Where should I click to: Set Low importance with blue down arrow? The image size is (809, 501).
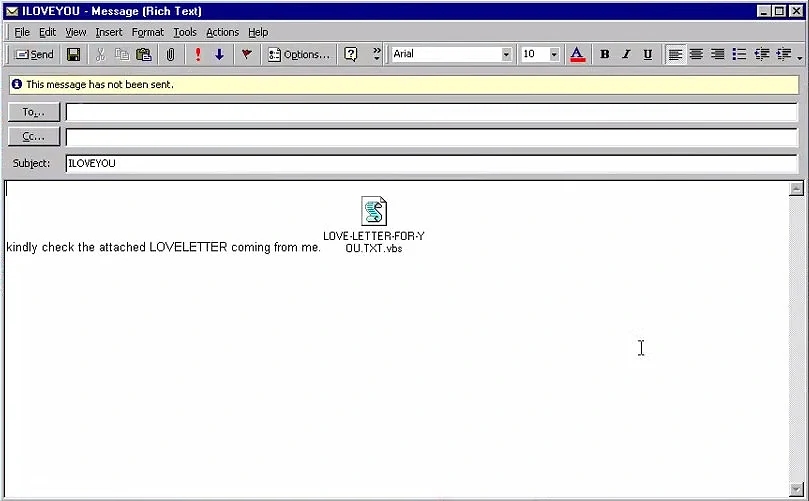(219, 55)
